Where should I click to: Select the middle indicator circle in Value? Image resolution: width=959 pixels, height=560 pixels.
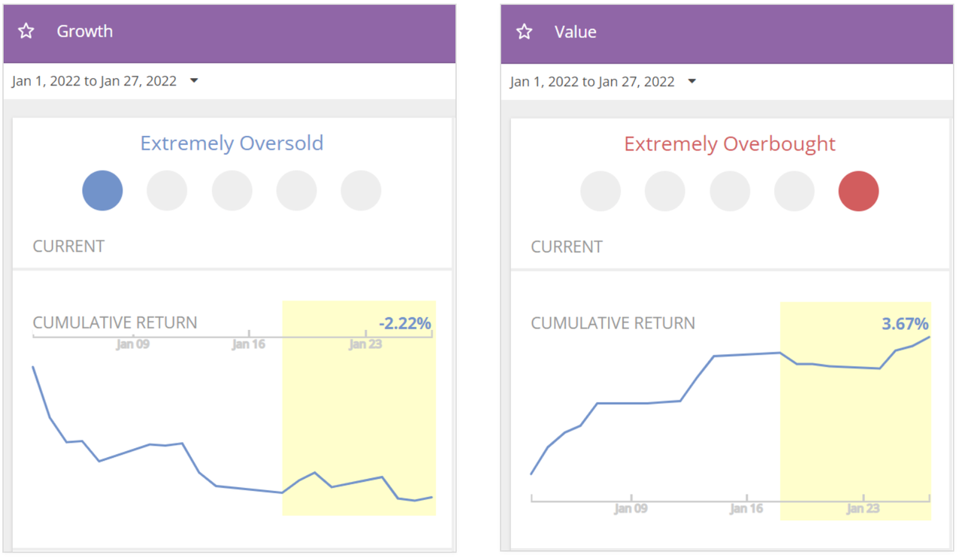coord(730,191)
